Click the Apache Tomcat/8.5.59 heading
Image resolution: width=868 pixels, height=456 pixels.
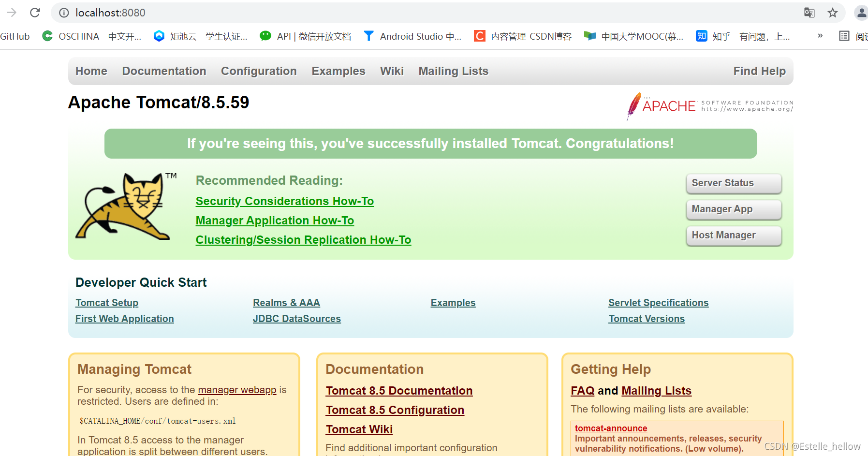pos(159,103)
